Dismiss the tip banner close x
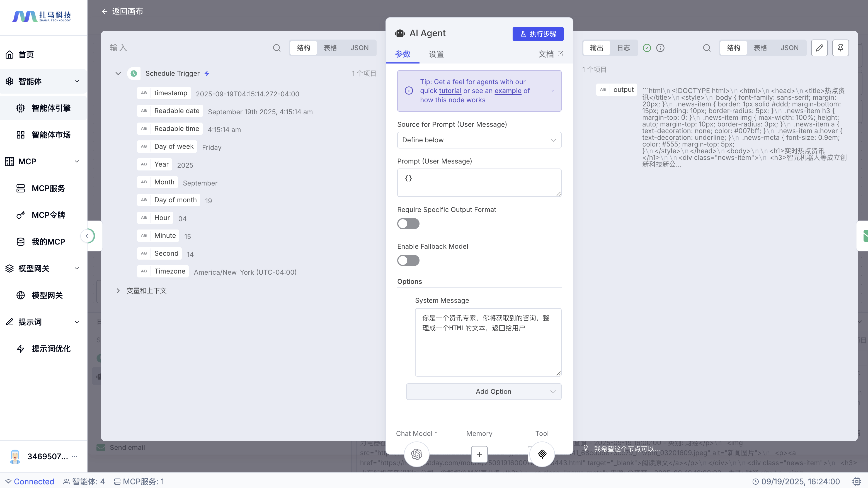The image size is (868, 488). (553, 91)
